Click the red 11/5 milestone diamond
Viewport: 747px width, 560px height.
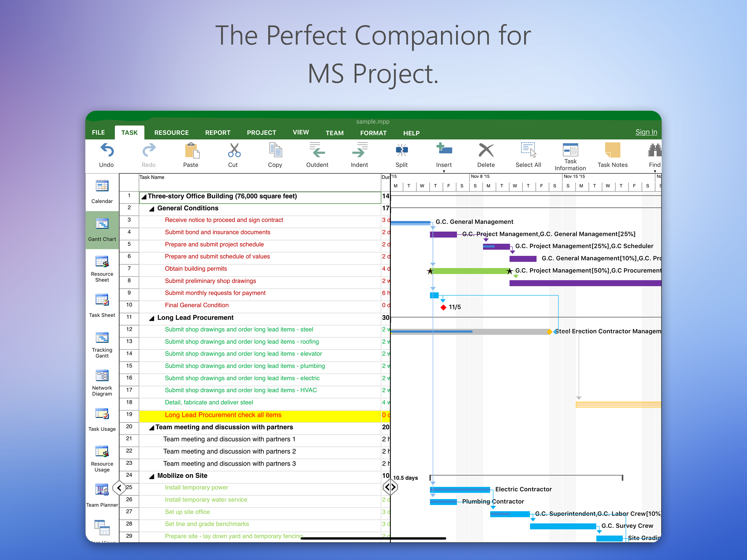tap(443, 307)
